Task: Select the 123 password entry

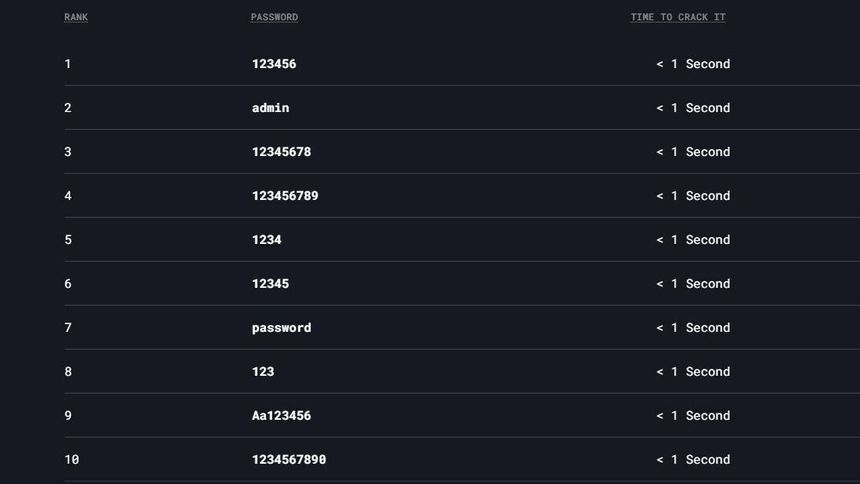Action: pyautogui.click(x=263, y=372)
